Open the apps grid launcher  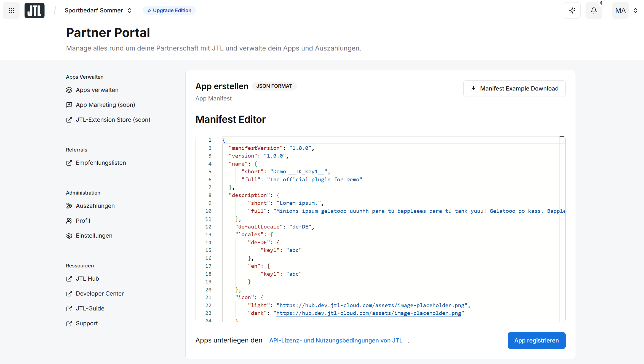point(11,10)
